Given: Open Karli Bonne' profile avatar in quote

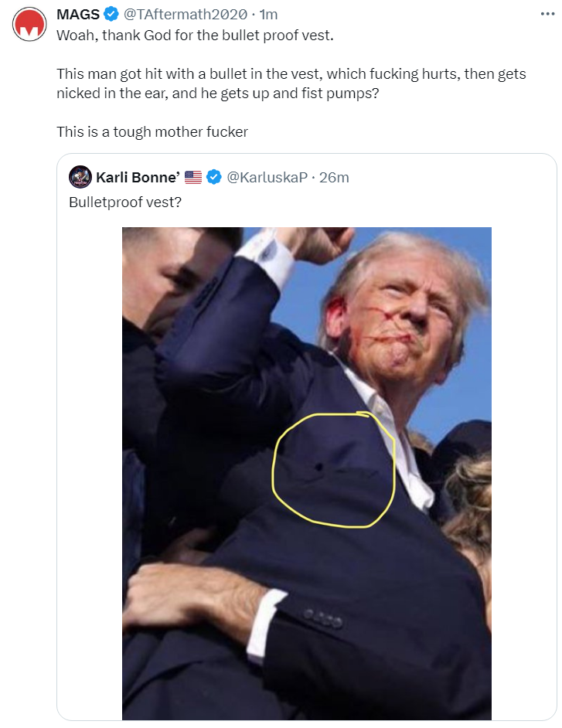Looking at the screenshot, I should (80, 177).
